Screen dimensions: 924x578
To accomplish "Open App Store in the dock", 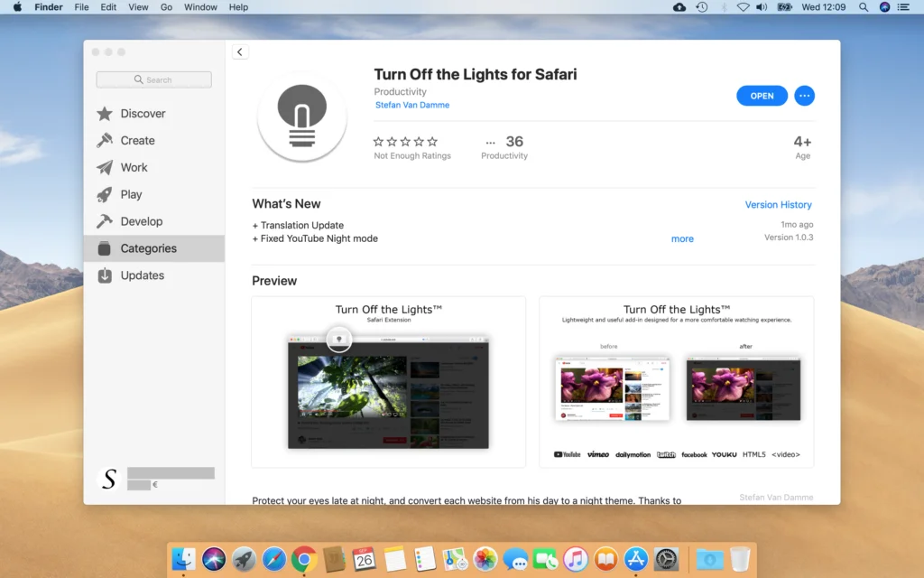I will click(x=636, y=558).
